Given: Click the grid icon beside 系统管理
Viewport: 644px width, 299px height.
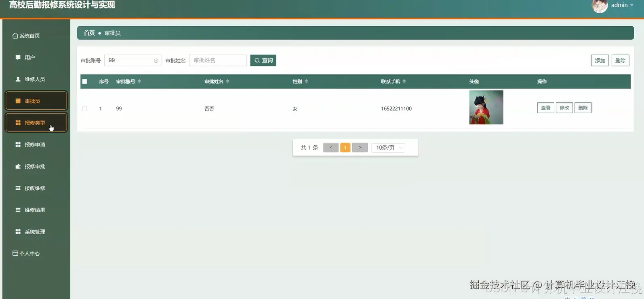Looking at the screenshot, I should pyautogui.click(x=18, y=232).
